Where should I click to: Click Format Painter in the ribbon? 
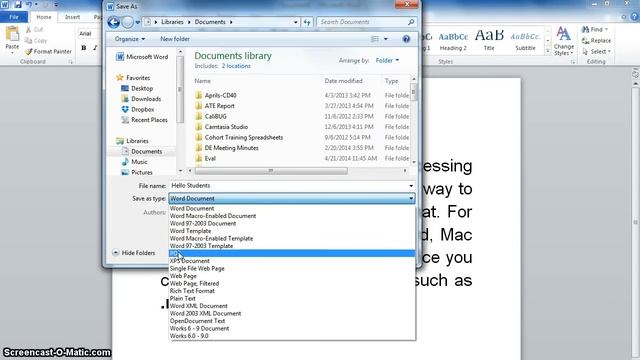pyautogui.click(x=48, y=51)
